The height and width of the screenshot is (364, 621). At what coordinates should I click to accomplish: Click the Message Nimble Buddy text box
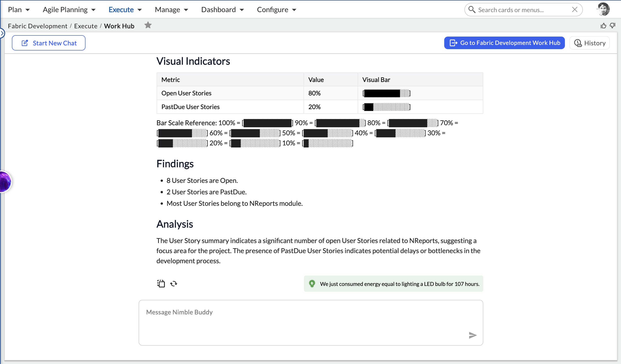311,323
